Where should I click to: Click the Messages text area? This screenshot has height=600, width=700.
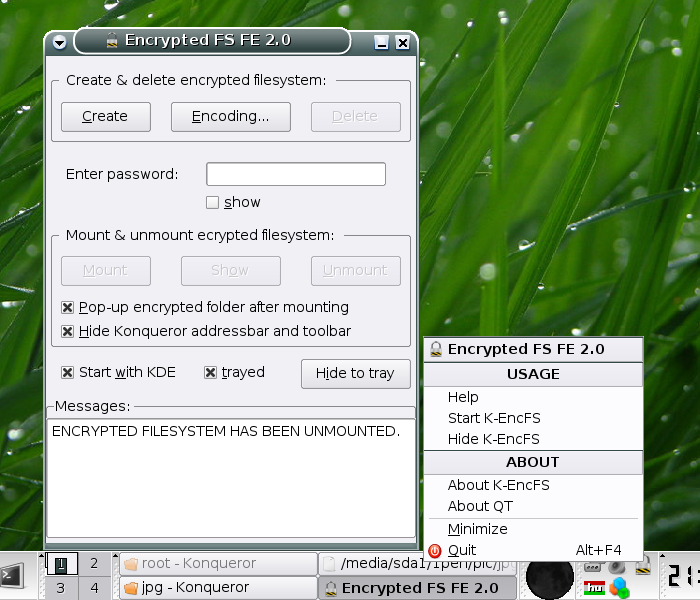click(x=231, y=478)
